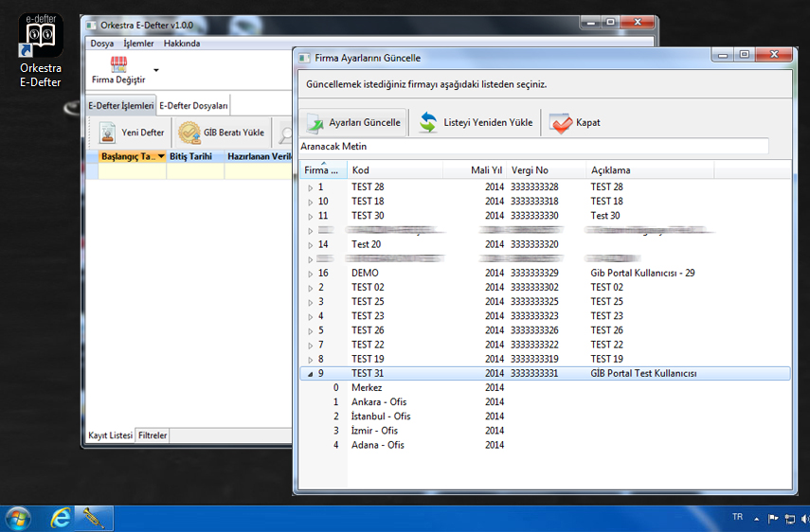
Task: Open the Hakkında menu
Action: [x=181, y=44]
